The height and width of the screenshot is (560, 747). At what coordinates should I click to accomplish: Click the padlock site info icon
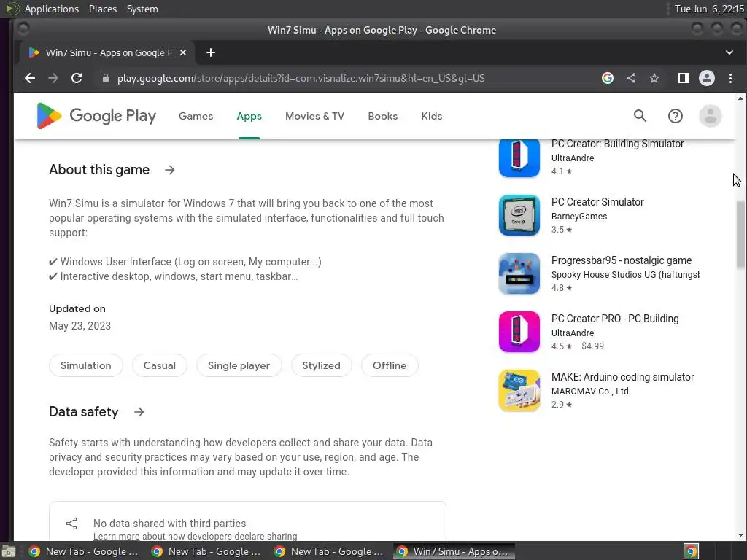click(x=106, y=78)
